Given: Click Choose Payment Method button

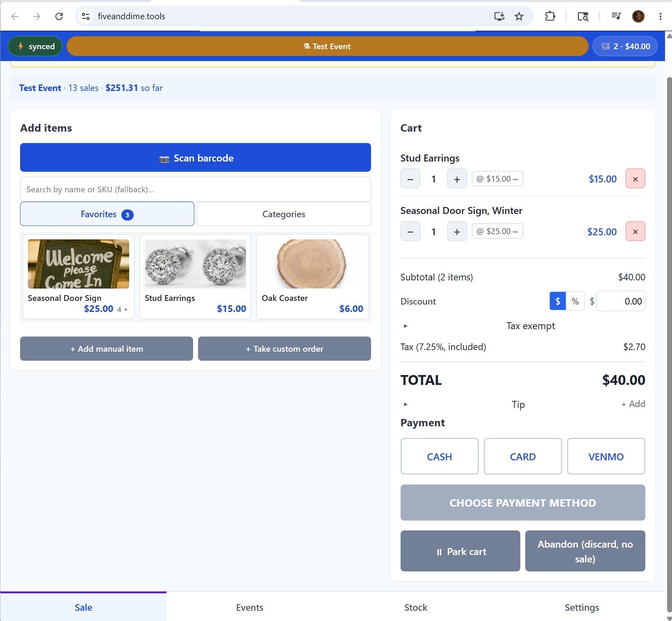Looking at the screenshot, I should [523, 503].
